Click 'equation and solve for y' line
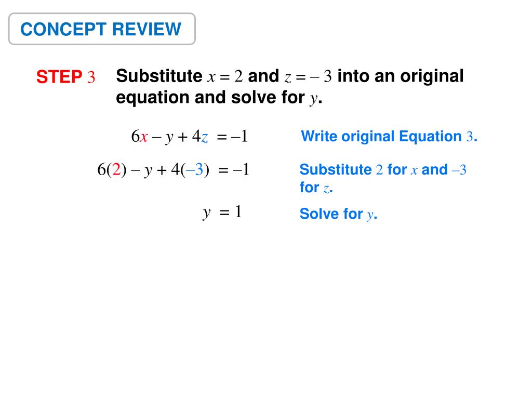The image size is (532, 399). [219, 98]
